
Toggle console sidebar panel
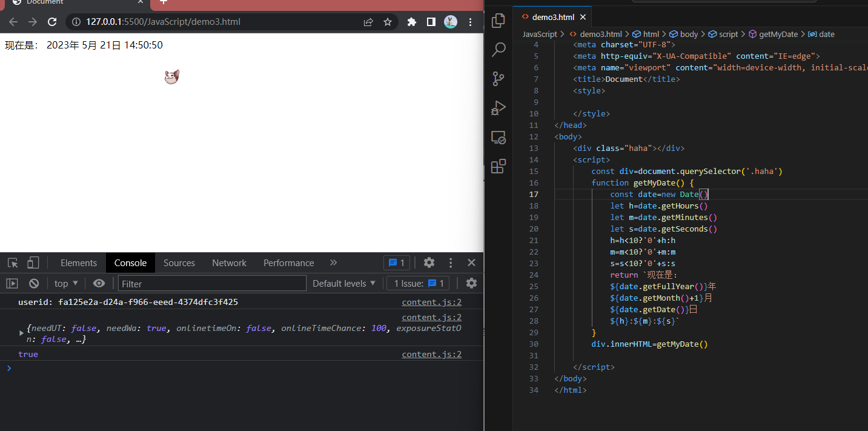pos(12,283)
